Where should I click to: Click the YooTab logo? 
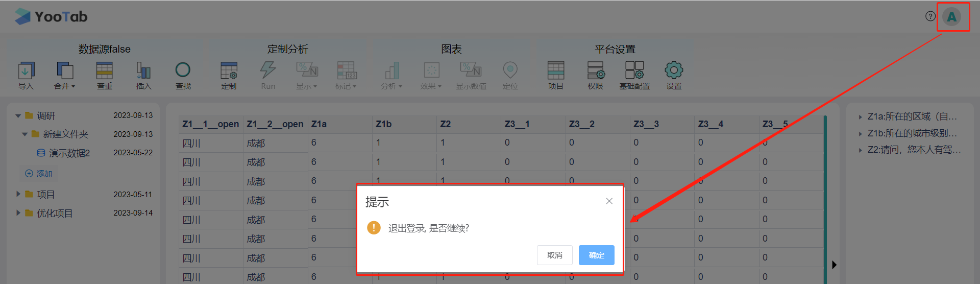pyautogui.click(x=51, y=17)
